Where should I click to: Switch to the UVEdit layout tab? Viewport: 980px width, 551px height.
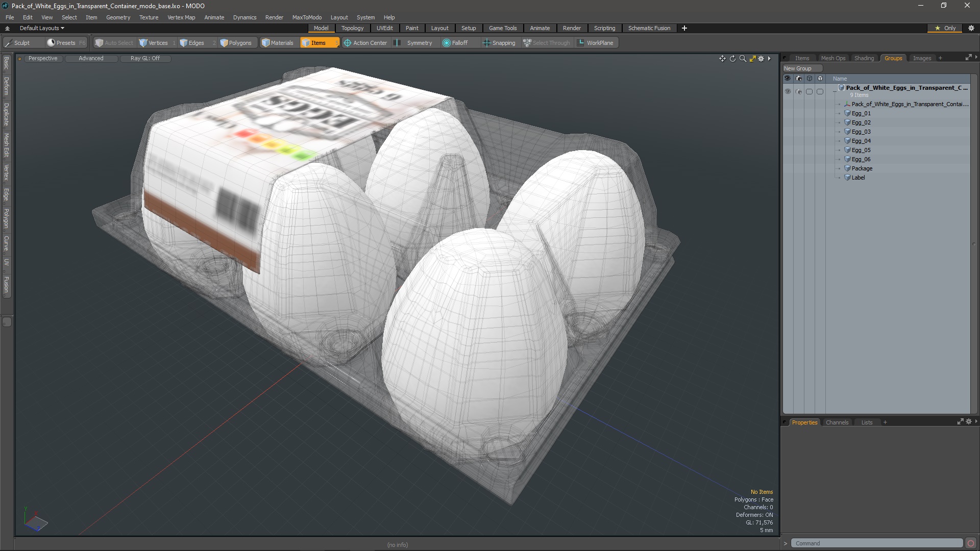tap(384, 28)
